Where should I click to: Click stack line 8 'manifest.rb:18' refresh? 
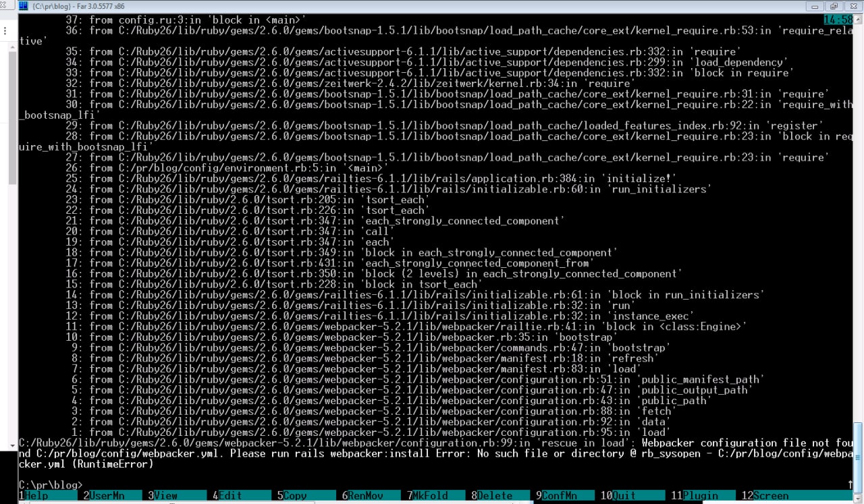pos(365,358)
